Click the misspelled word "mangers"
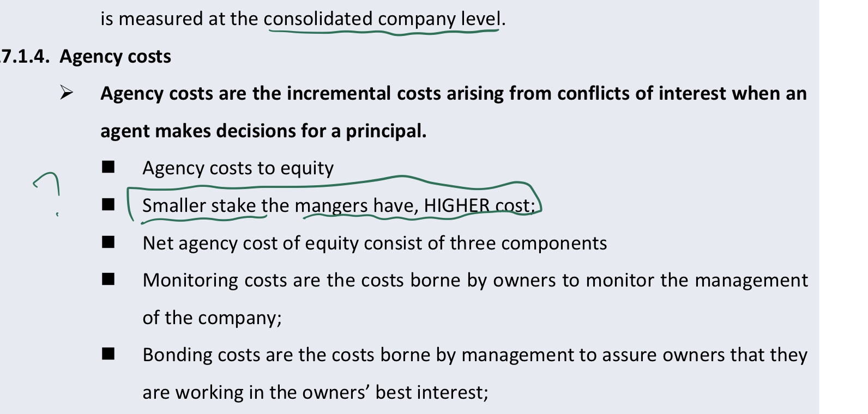This screenshot has width=868, height=414. 331,205
